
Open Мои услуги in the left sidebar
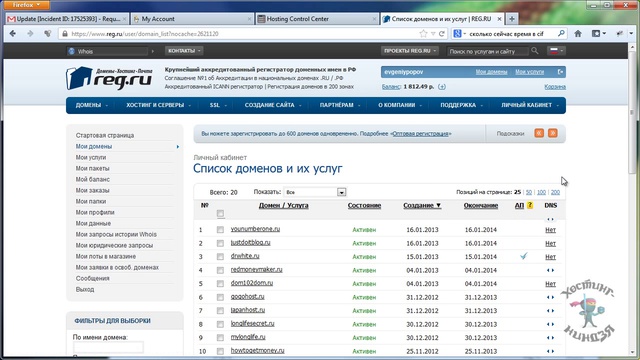pyautogui.click(x=91, y=157)
